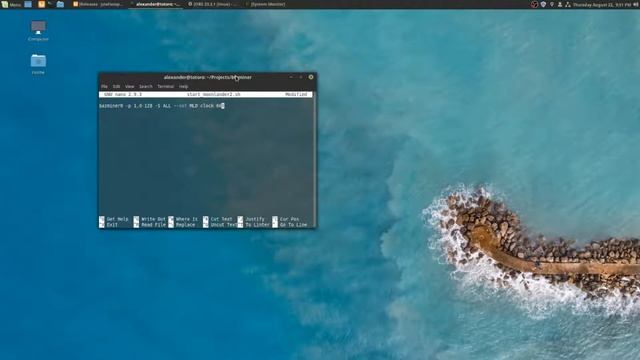640x360 pixels.
Task: Open the shield security tray icon
Action: coord(543,4)
